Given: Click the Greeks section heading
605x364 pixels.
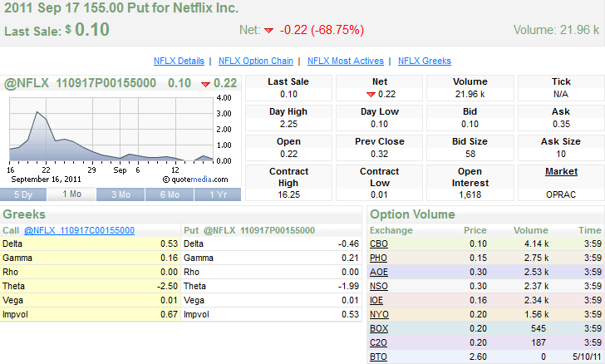Looking at the screenshot, I should pos(24,214).
